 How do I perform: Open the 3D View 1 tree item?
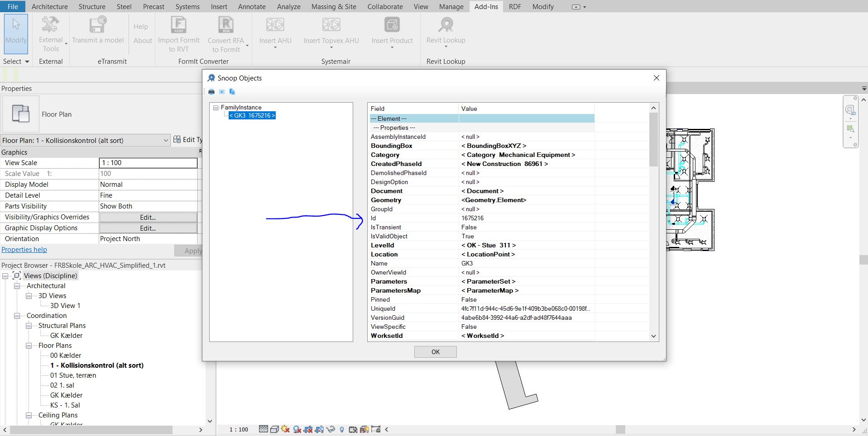pyautogui.click(x=65, y=306)
